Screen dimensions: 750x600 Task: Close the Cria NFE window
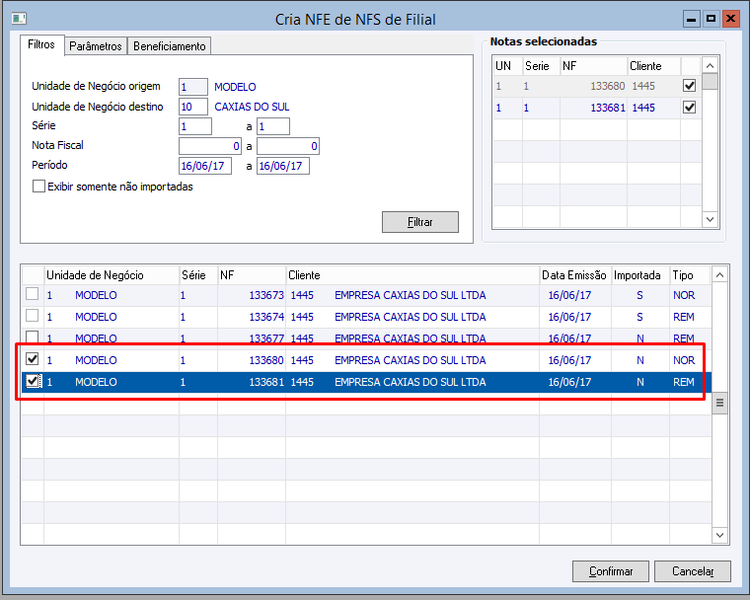coord(731,19)
